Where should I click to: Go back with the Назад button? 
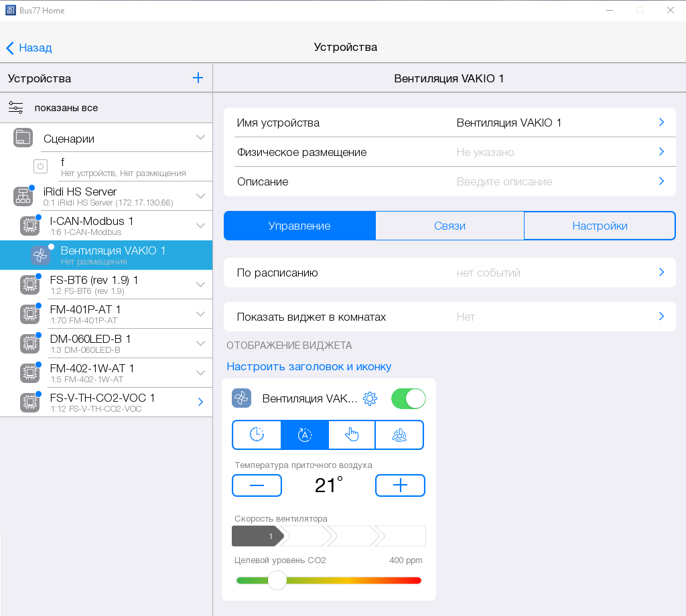tap(29, 48)
